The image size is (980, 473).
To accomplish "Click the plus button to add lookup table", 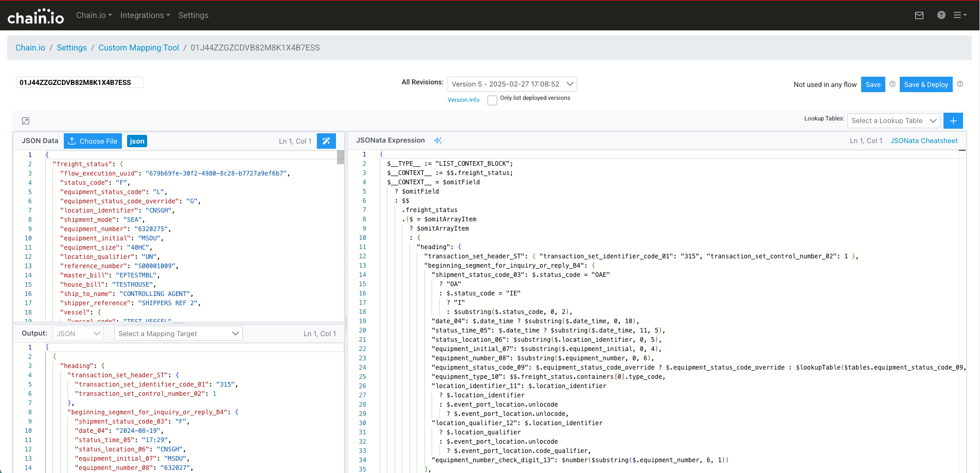I will click(x=953, y=121).
